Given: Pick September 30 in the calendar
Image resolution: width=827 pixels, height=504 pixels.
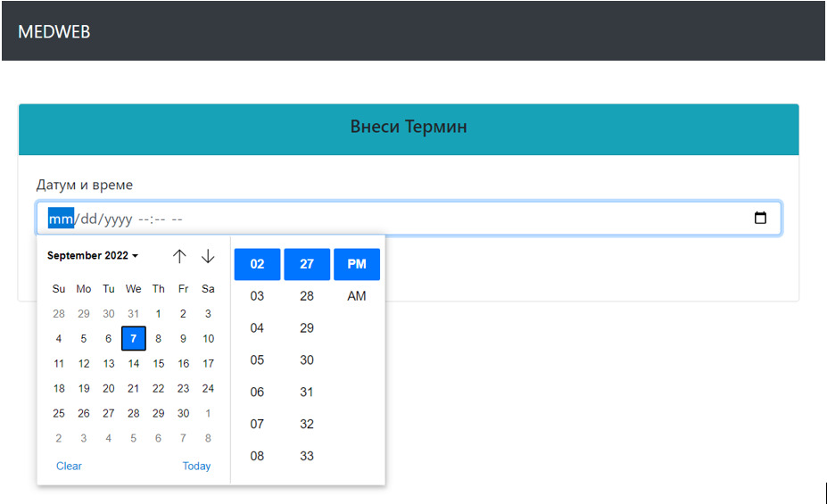Looking at the screenshot, I should click(183, 414).
